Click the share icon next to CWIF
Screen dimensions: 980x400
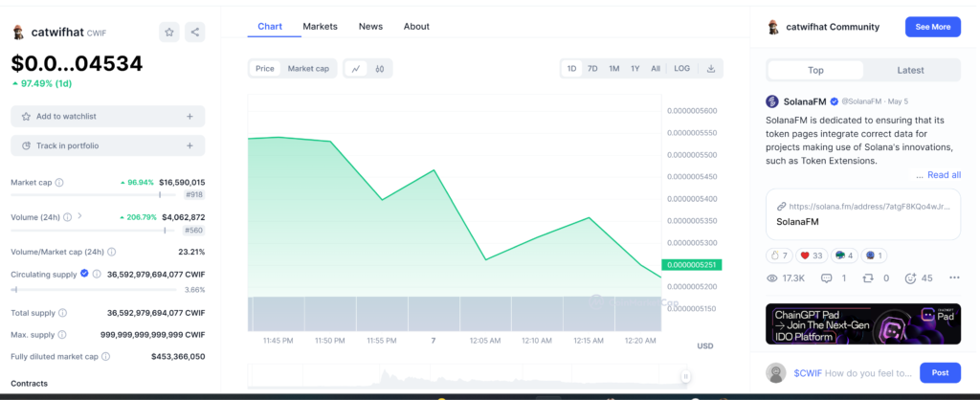195,32
